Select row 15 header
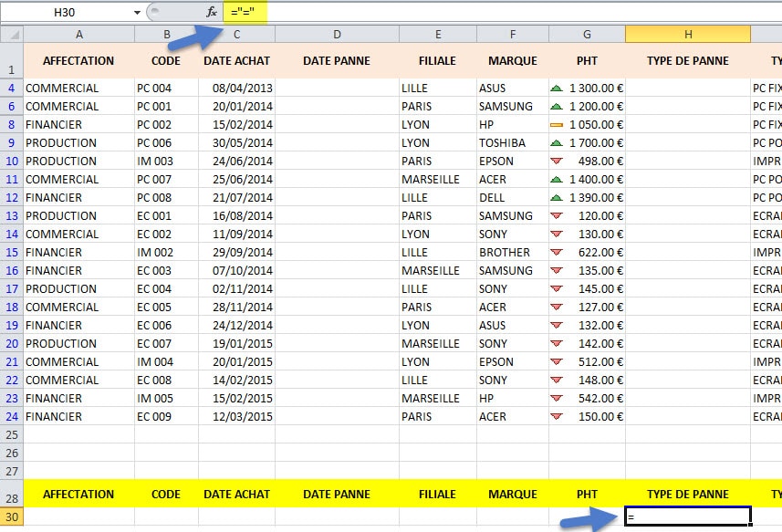Viewport: 782px width, 532px height. tap(11, 253)
